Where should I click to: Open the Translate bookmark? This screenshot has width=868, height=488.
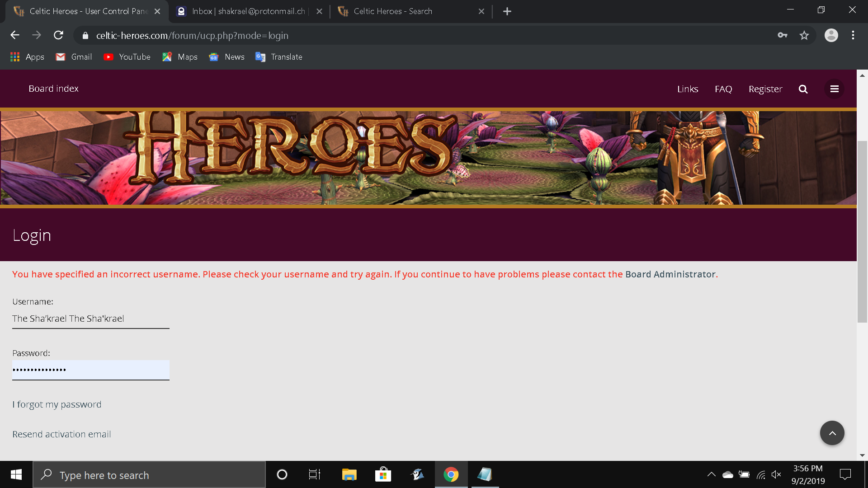[278, 57]
